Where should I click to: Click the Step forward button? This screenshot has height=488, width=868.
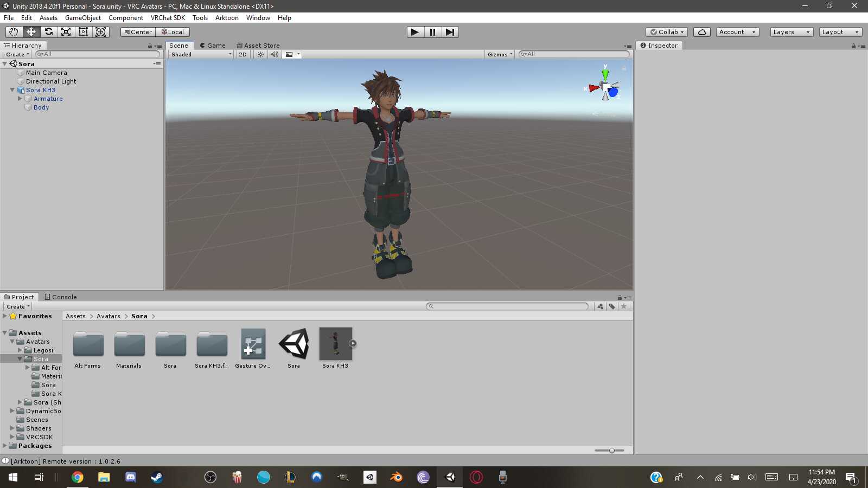tap(450, 32)
